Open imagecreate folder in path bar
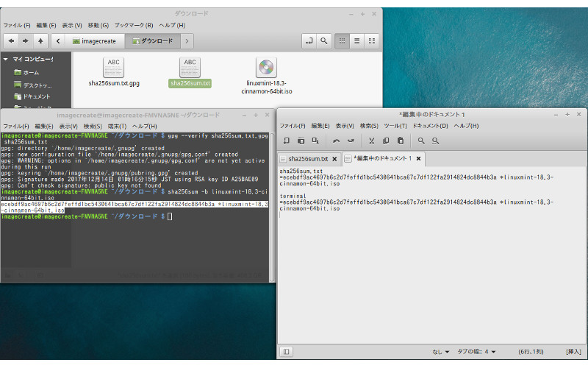588x368 pixels. click(x=94, y=41)
